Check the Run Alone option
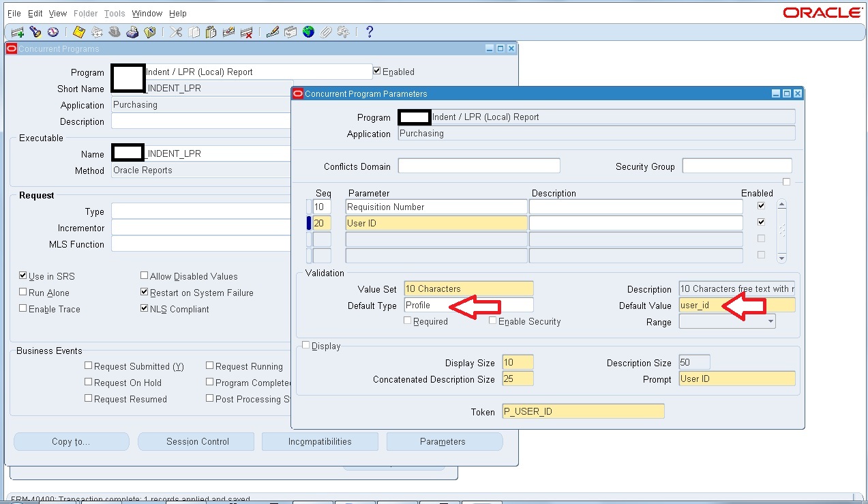The height and width of the screenshot is (504, 868). [22, 293]
